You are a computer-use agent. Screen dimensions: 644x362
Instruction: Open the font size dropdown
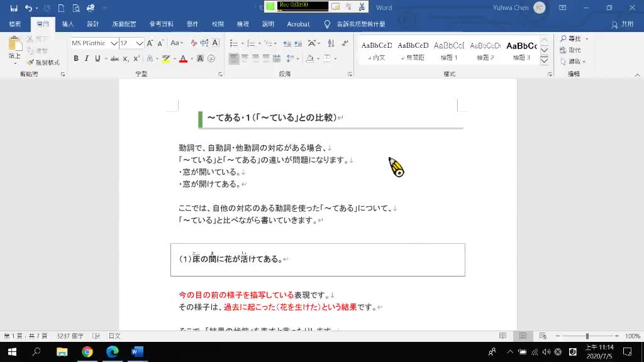pos(139,43)
